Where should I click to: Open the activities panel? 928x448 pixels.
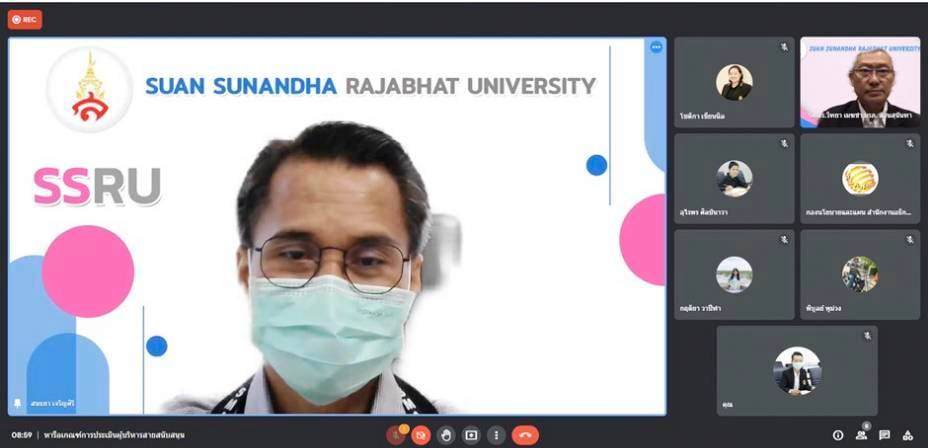(x=908, y=435)
